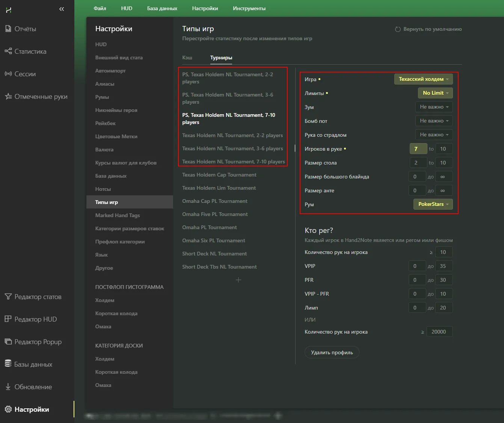Collapse the left sidebar with double-chevron icon
Image resolution: width=504 pixels, height=423 pixels.
point(62,9)
